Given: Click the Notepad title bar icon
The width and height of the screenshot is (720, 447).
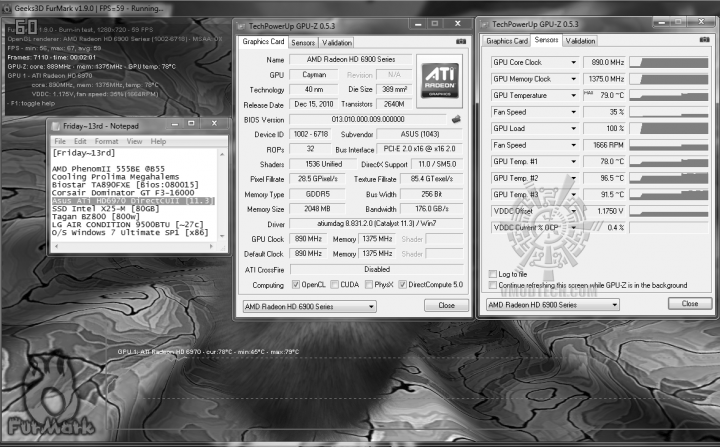Looking at the screenshot, I should click(56, 126).
